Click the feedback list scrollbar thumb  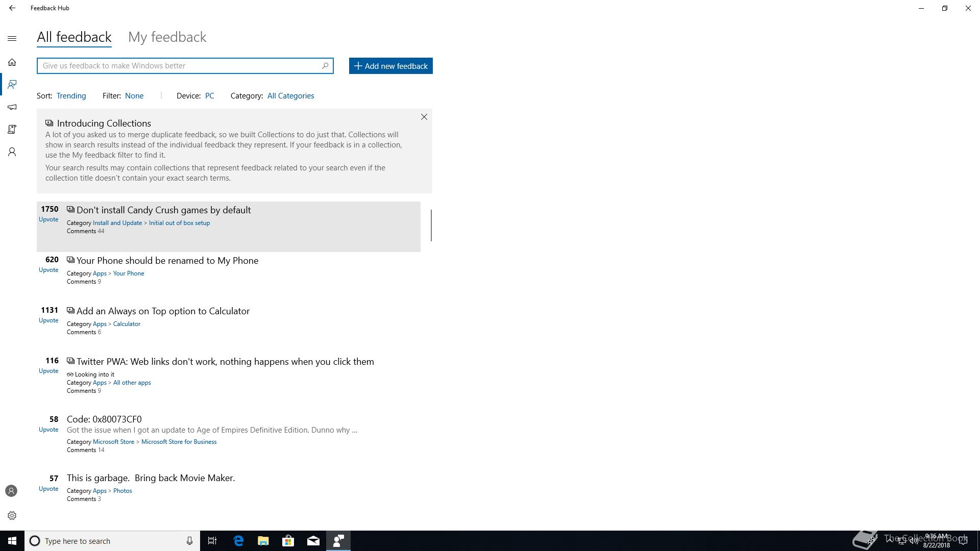(431, 225)
